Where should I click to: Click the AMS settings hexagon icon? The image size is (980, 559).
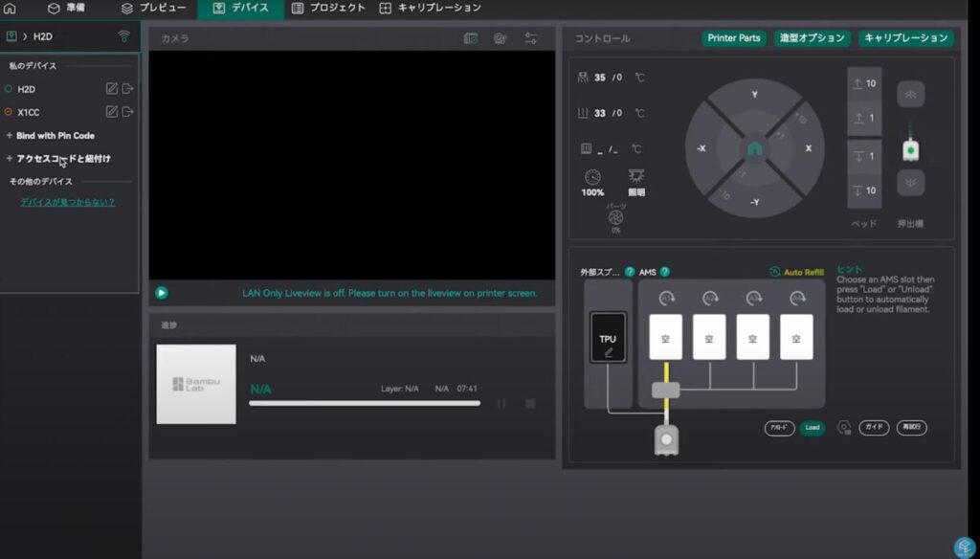[x=843, y=428]
